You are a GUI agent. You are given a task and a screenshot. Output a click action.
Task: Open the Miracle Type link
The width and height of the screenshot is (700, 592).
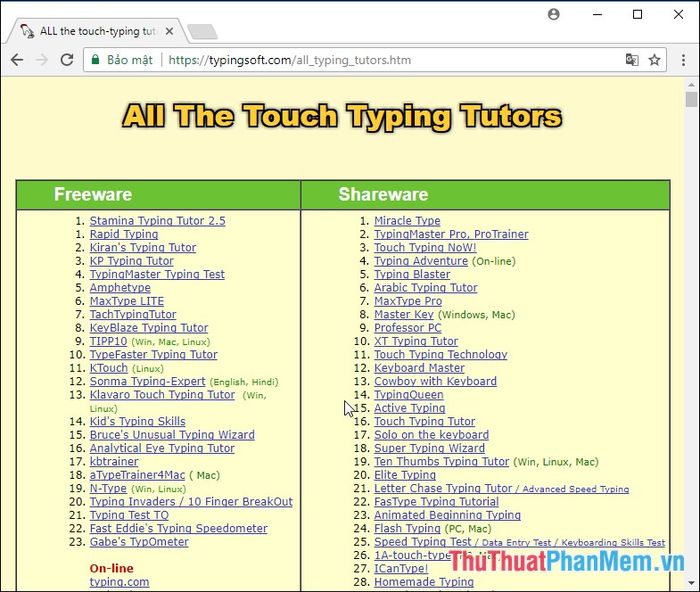click(407, 221)
